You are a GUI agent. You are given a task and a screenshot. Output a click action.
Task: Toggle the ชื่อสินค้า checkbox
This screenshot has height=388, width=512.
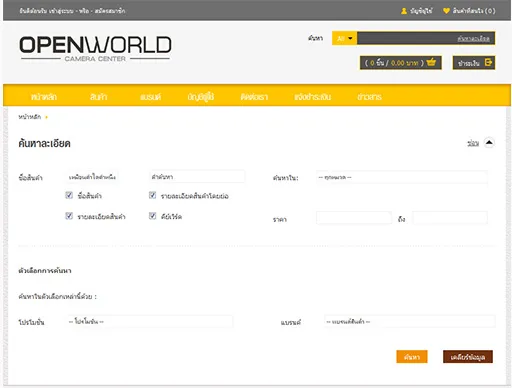[x=69, y=195]
